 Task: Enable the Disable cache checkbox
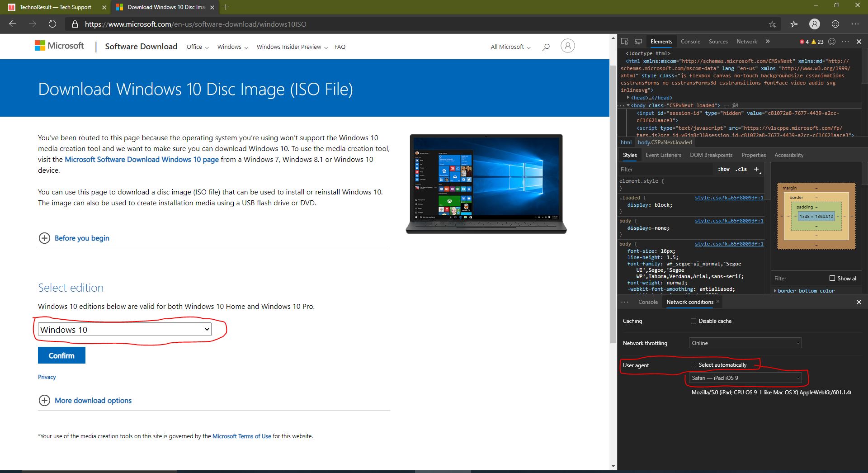(x=693, y=321)
